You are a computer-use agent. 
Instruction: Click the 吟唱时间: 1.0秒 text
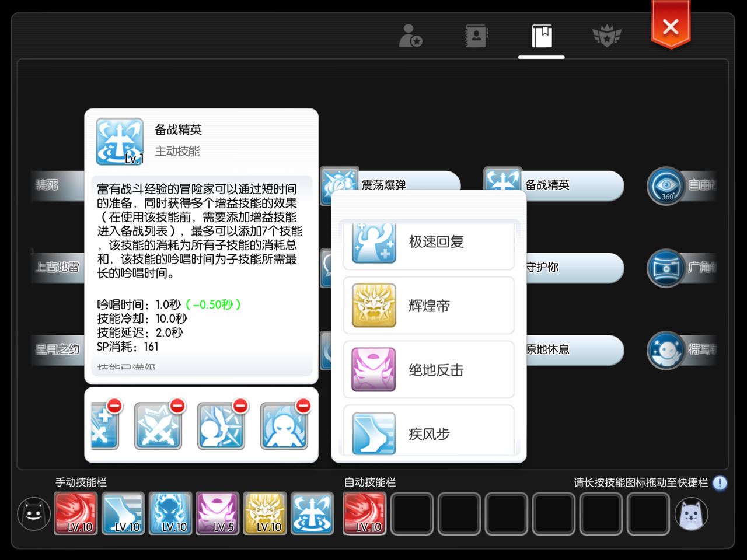pyautogui.click(x=139, y=304)
